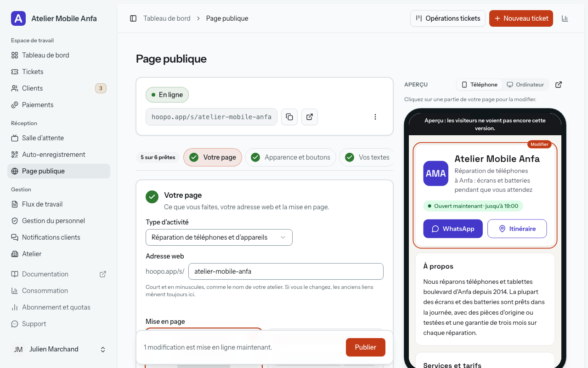Click the Adresse web input field
This screenshot has height=368, width=588.
(x=286, y=271)
